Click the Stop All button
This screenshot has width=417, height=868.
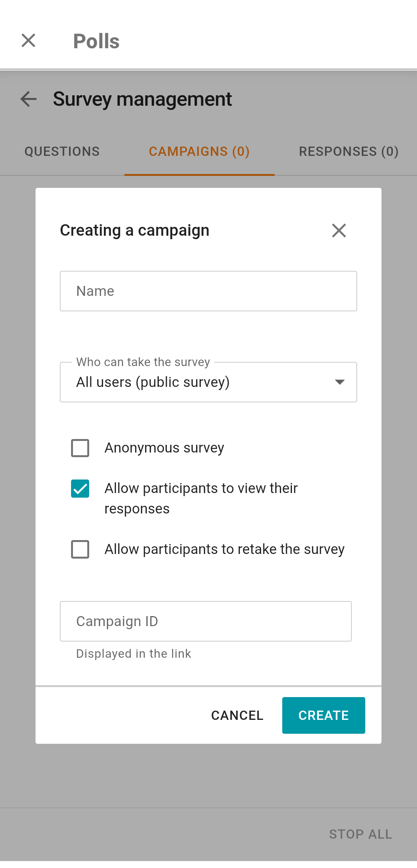pyautogui.click(x=360, y=834)
